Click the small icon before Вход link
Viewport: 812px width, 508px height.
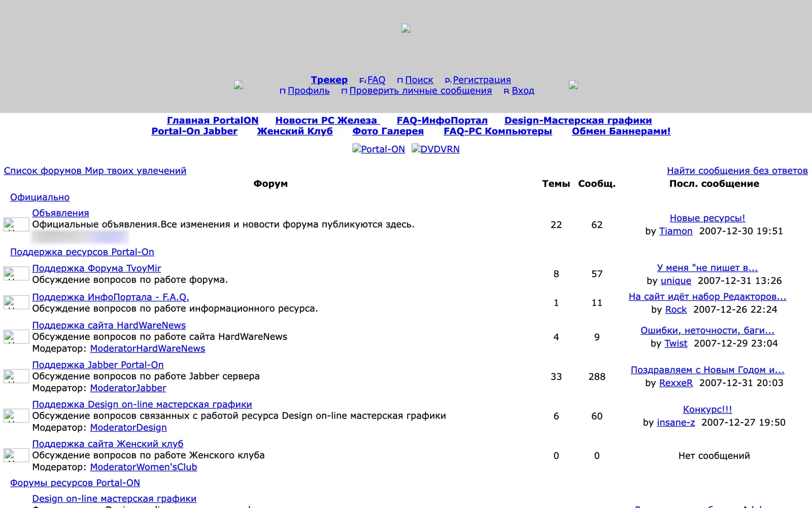[506, 91]
